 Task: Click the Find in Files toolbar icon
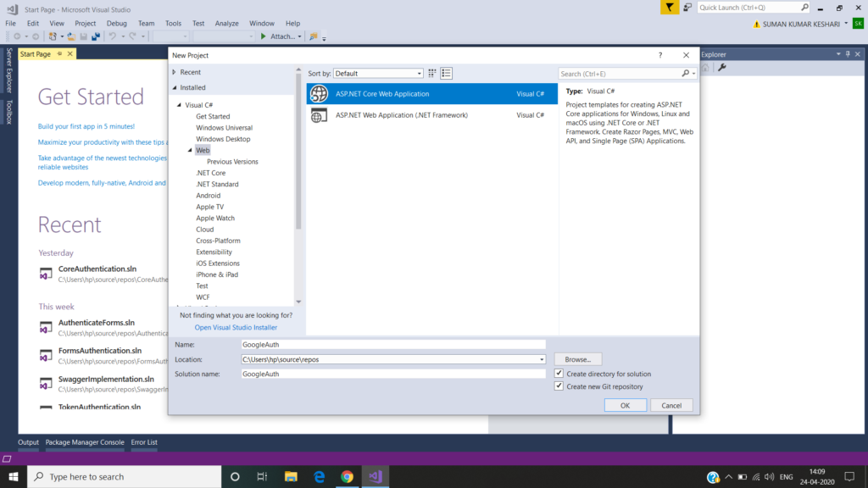pyautogui.click(x=314, y=36)
